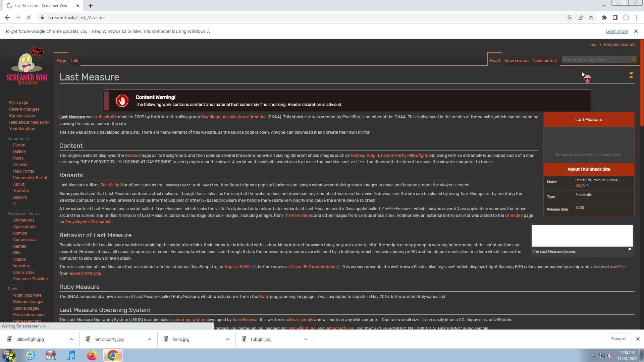Expand options for pillowfight.jpg download
The image size is (644, 362).
(71, 339)
